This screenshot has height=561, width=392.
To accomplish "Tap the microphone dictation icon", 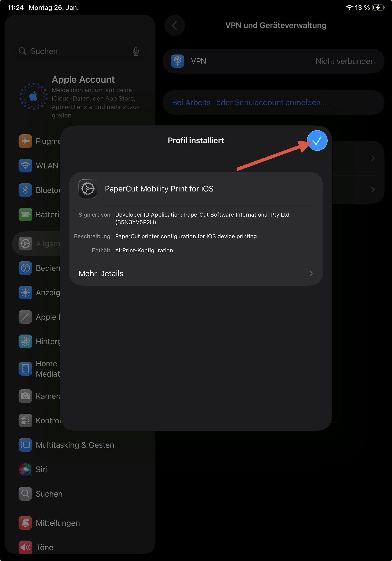I will (136, 51).
